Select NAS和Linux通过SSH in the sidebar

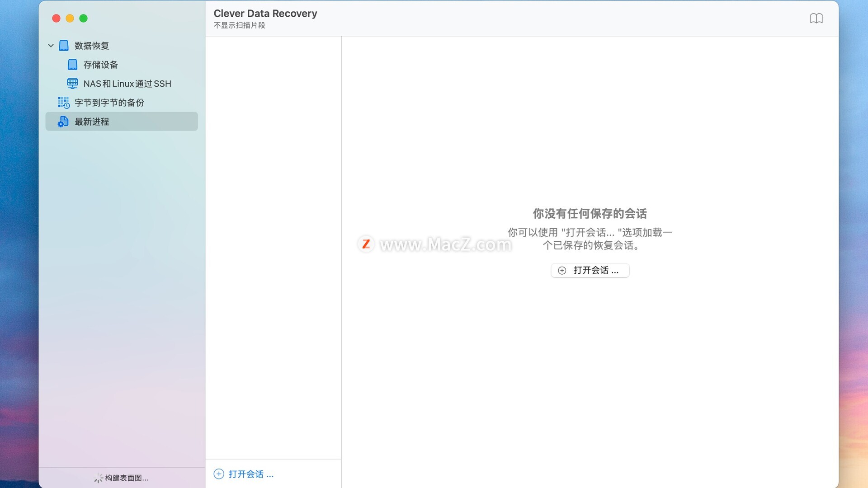(x=127, y=84)
